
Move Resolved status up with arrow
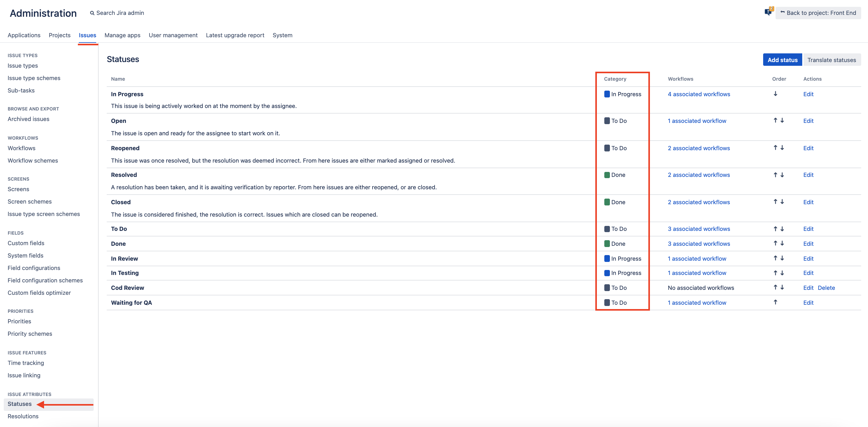pos(775,175)
